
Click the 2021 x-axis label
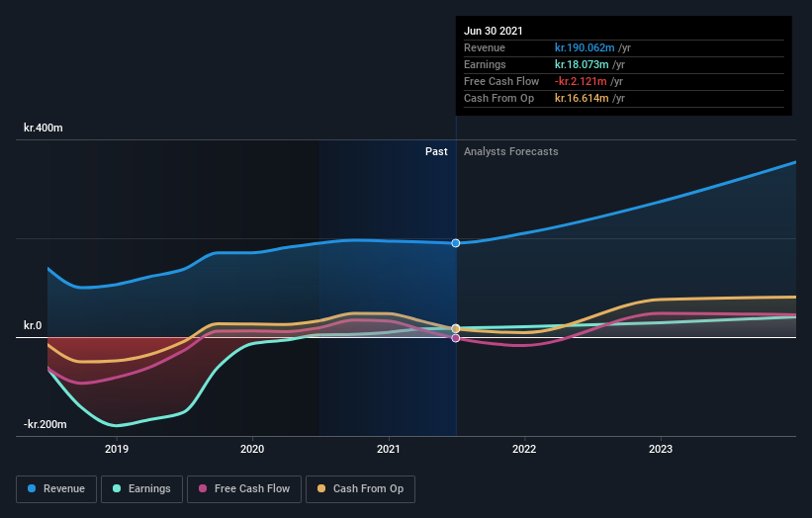click(389, 449)
